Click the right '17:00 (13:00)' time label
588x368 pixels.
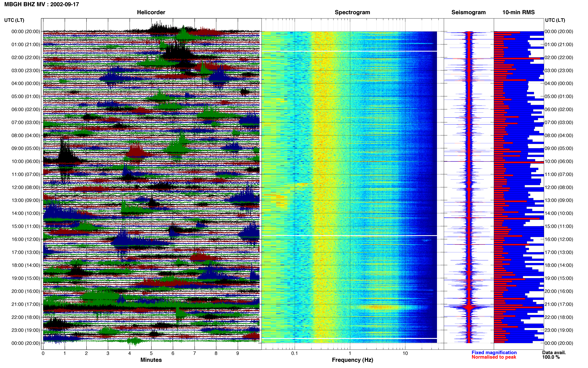click(x=559, y=252)
